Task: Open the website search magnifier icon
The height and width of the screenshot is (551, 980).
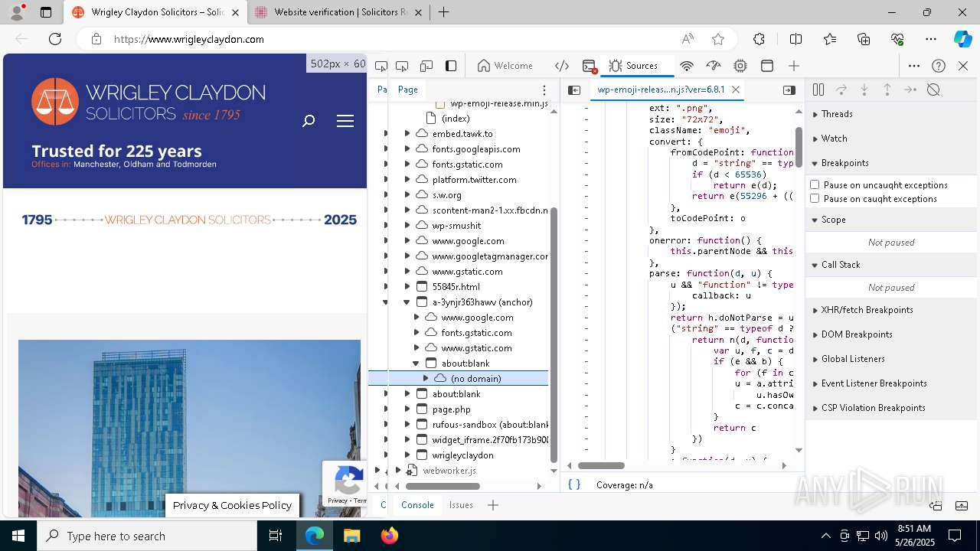Action: tap(309, 120)
